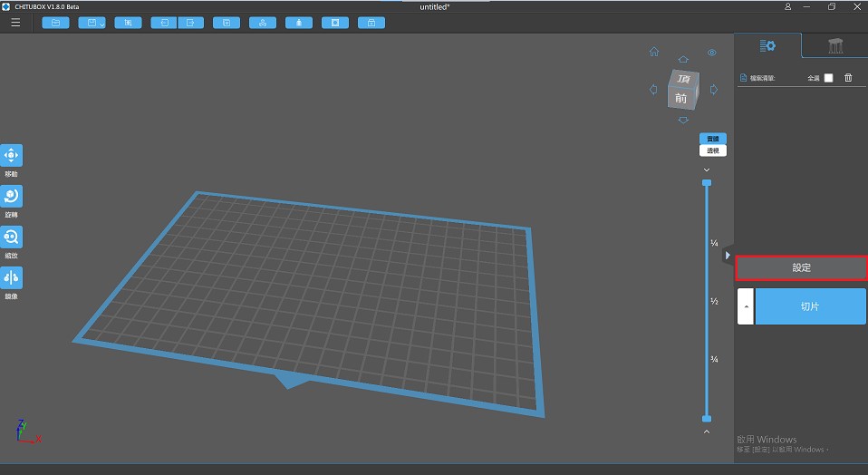Switch to the supports pillar tab
Image resolution: width=868 pixels, height=475 pixels.
pyautogui.click(x=834, y=46)
